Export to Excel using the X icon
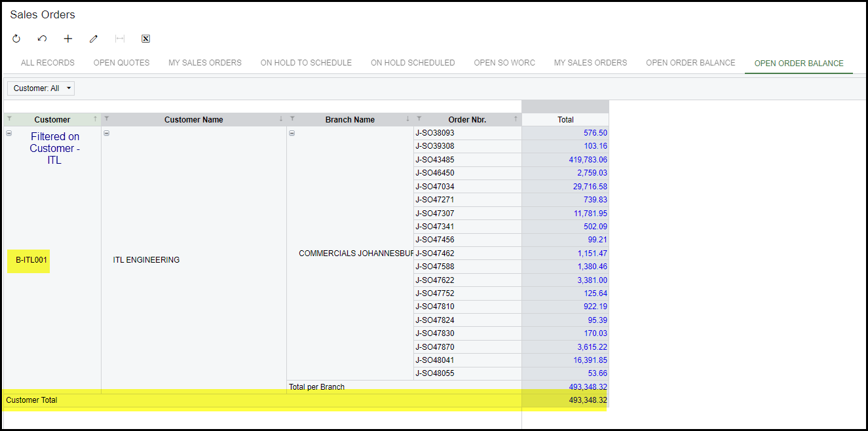 [x=146, y=39]
